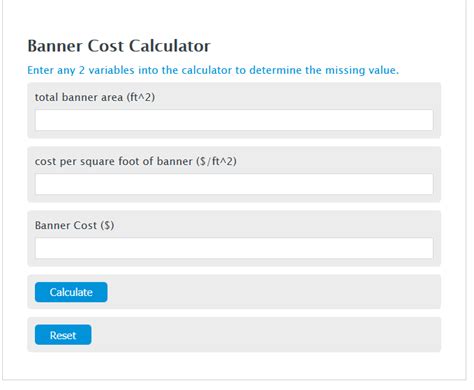Viewport: 474px width, 390px height.
Task: Click the blue Calculate button
Action: [x=71, y=292]
